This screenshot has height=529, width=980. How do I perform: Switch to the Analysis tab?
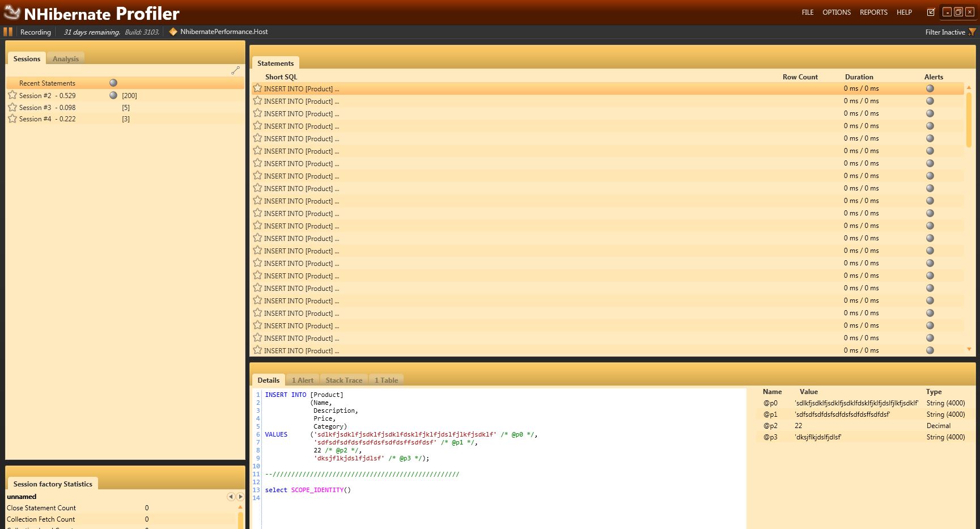coord(66,58)
